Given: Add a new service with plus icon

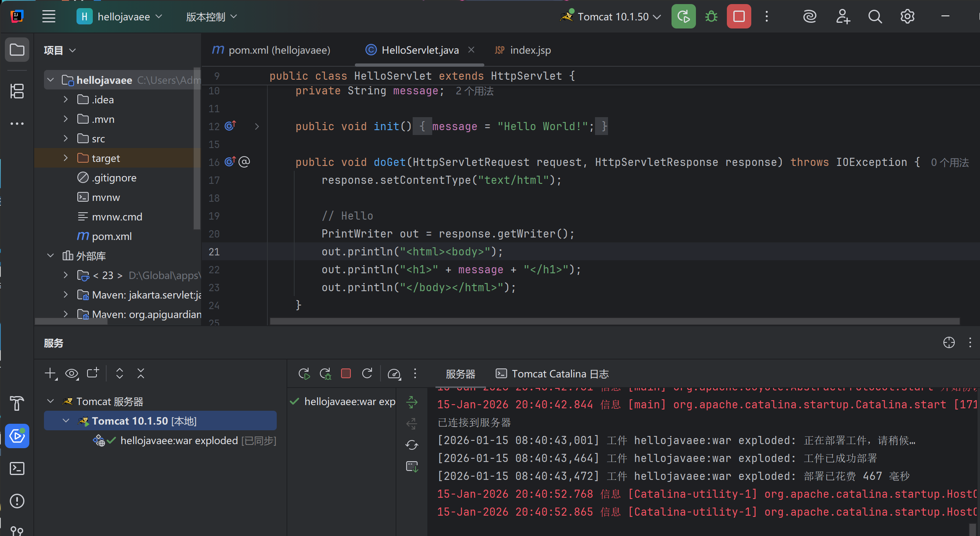Looking at the screenshot, I should [50, 373].
